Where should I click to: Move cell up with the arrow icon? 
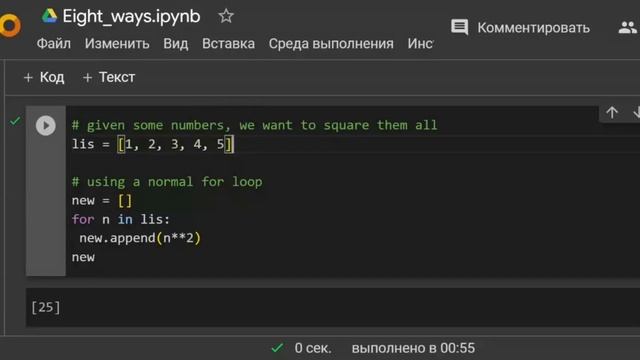611,112
